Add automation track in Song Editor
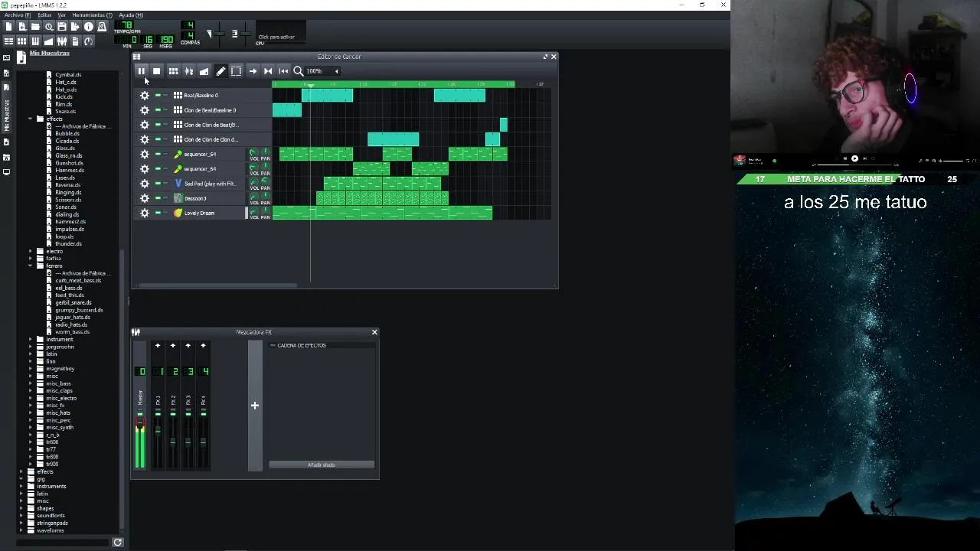This screenshot has width=980, height=551. [x=204, y=71]
